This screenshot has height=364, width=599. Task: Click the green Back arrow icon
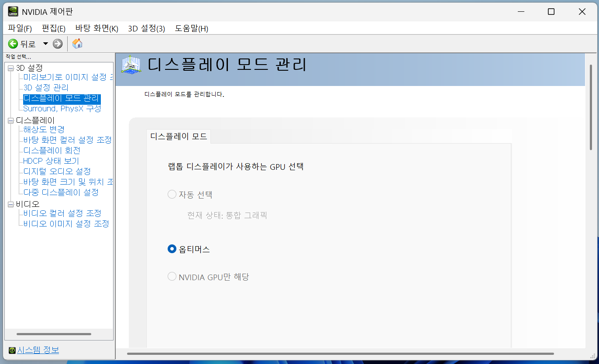(x=13, y=43)
